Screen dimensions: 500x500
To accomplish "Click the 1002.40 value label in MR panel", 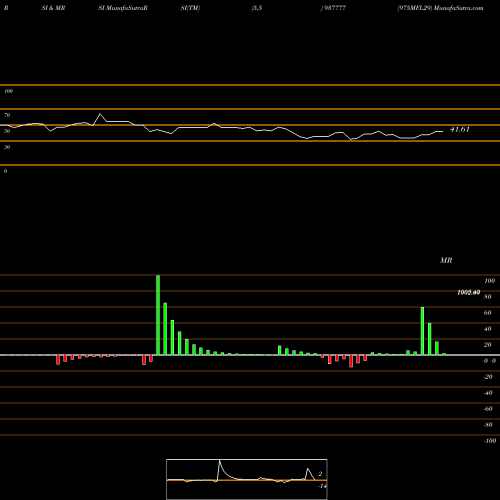I will click(469, 292).
